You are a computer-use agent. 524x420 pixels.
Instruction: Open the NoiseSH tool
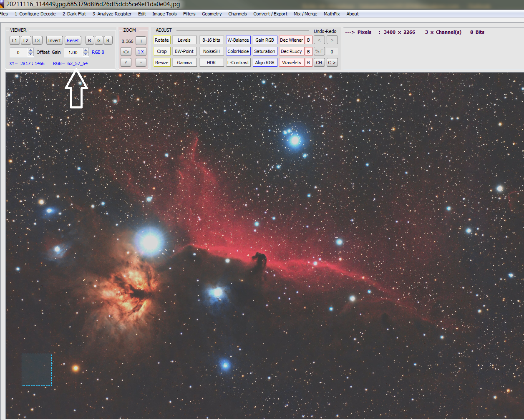pyautogui.click(x=211, y=51)
